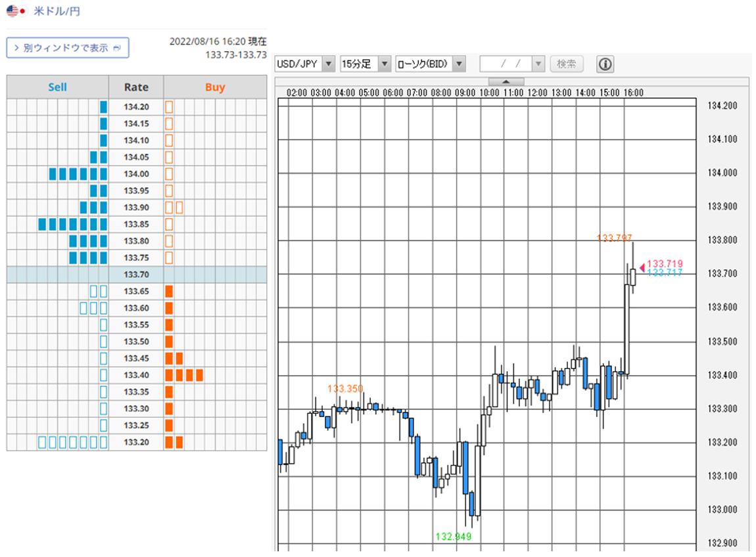The width and height of the screenshot is (756, 557).
Task: Open the 15分足 timeframe dropdown
Action: tap(365, 64)
